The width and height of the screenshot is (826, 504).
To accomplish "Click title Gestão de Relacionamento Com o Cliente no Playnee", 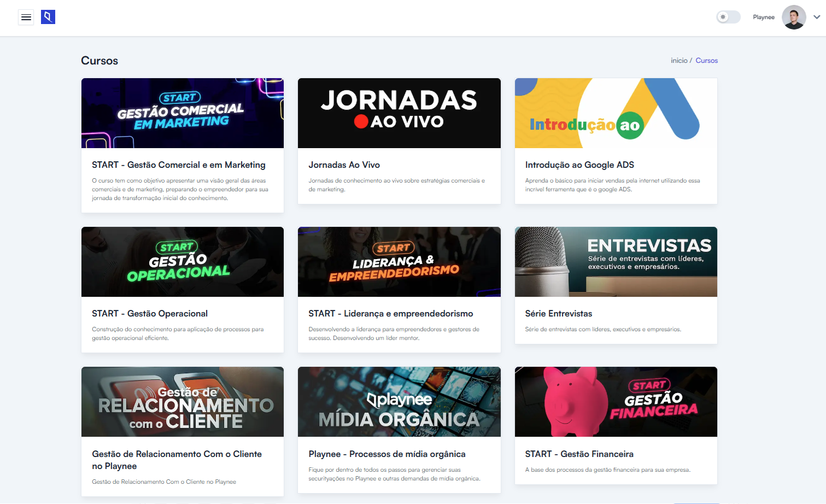I will pos(177,460).
